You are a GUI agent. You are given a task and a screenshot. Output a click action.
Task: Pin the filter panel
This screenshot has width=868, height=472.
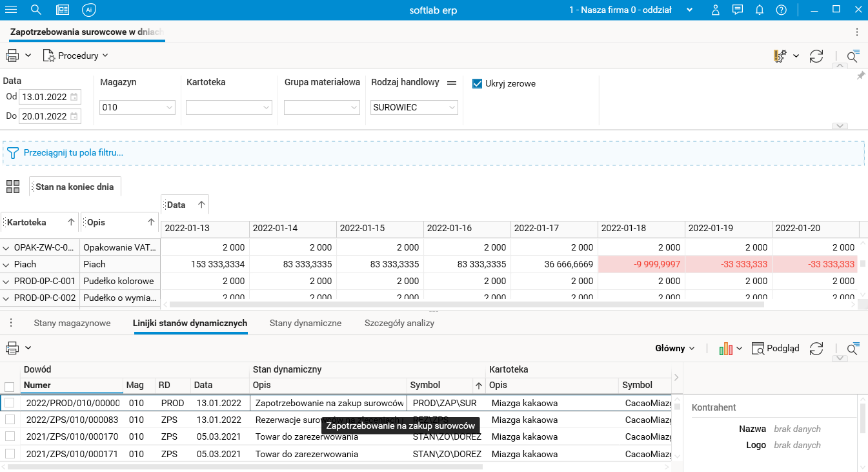pyautogui.click(x=860, y=76)
